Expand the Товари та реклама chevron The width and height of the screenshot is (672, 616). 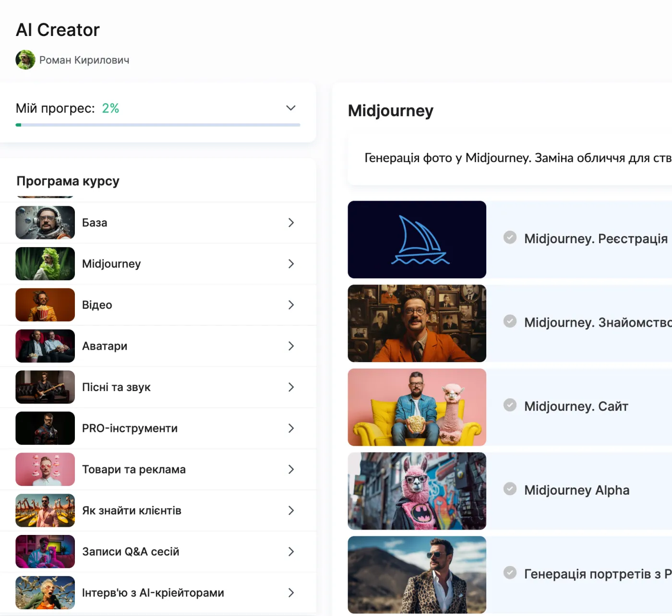coord(291,470)
